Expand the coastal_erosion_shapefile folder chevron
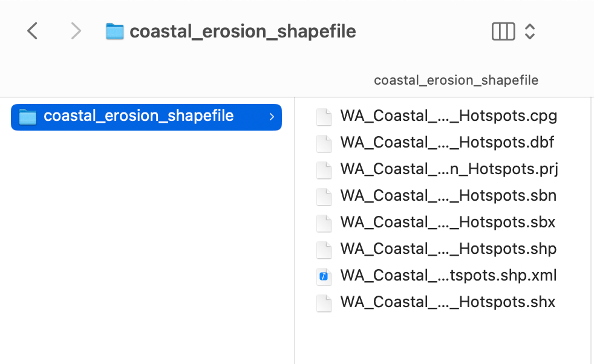 pos(272,117)
